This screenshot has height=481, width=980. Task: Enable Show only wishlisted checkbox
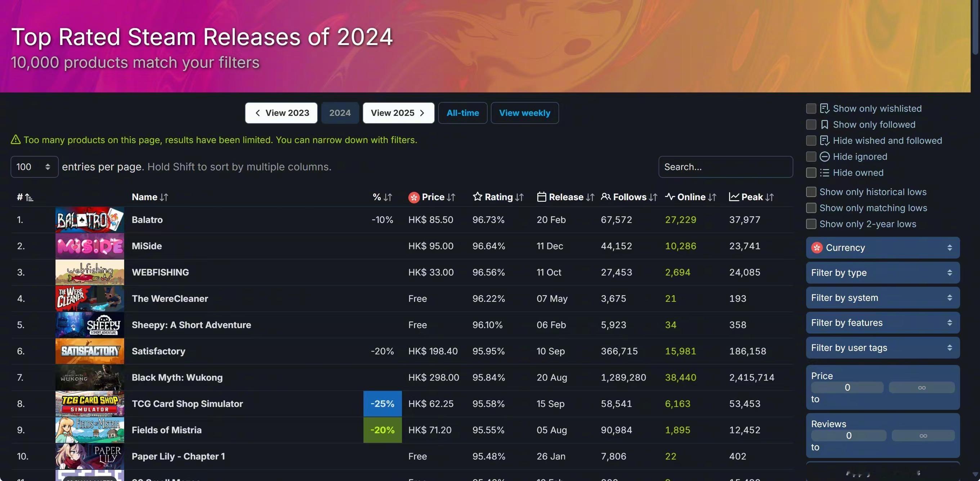click(811, 108)
